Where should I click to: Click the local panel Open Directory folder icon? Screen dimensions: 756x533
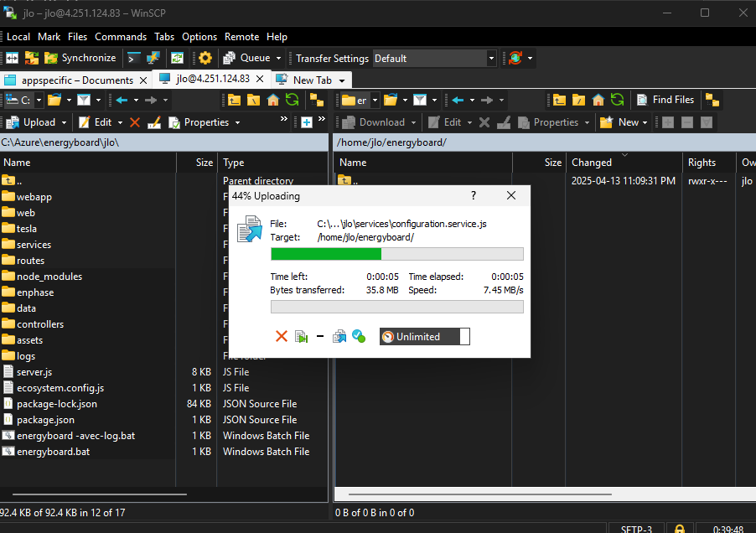(x=54, y=100)
